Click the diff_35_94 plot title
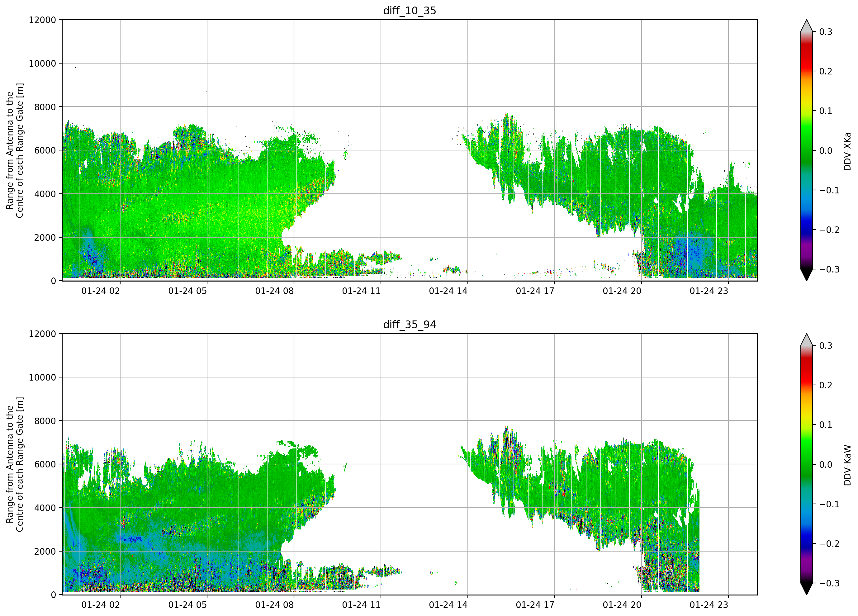Screen dimensions: 858x616 [x=410, y=325]
